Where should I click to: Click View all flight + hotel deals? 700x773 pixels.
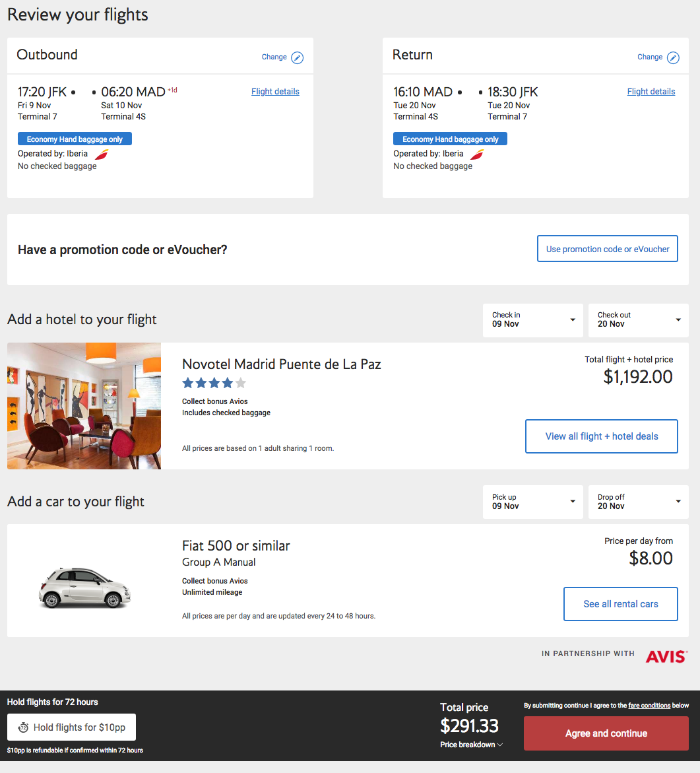click(601, 436)
